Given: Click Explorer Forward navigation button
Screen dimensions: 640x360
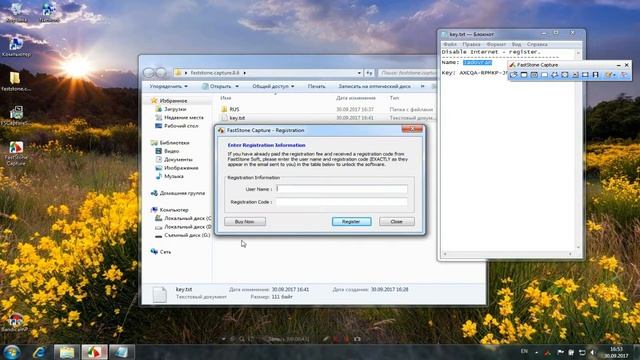Looking at the screenshot, I should click(161, 73).
